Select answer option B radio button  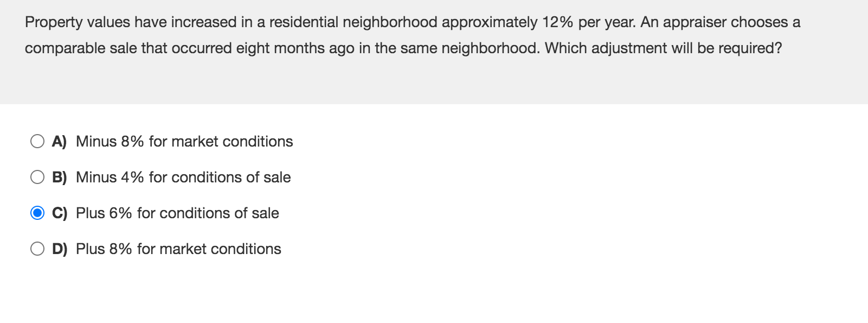[x=37, y=177]
